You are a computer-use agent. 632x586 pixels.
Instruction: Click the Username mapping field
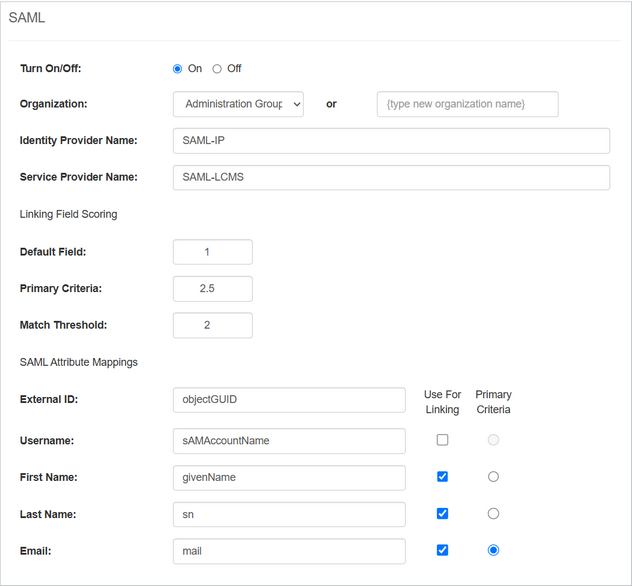click(x=289, y=441)
